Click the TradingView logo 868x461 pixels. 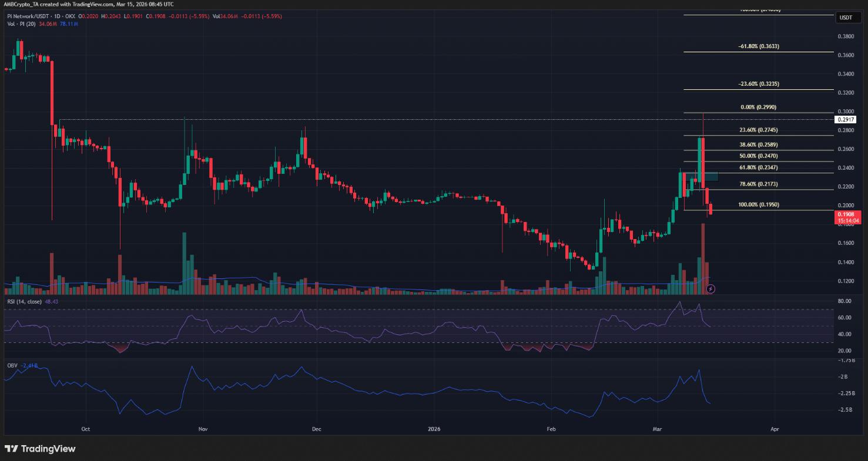point(41,449)
